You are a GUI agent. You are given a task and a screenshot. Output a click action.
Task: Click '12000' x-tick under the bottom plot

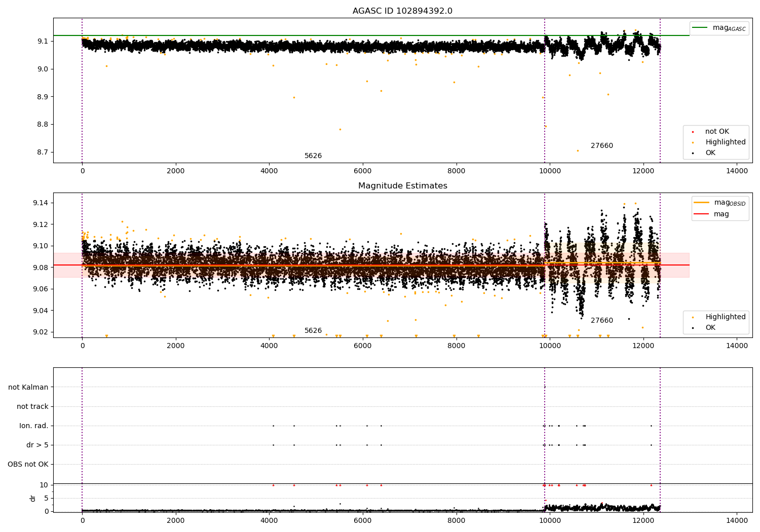643,521
